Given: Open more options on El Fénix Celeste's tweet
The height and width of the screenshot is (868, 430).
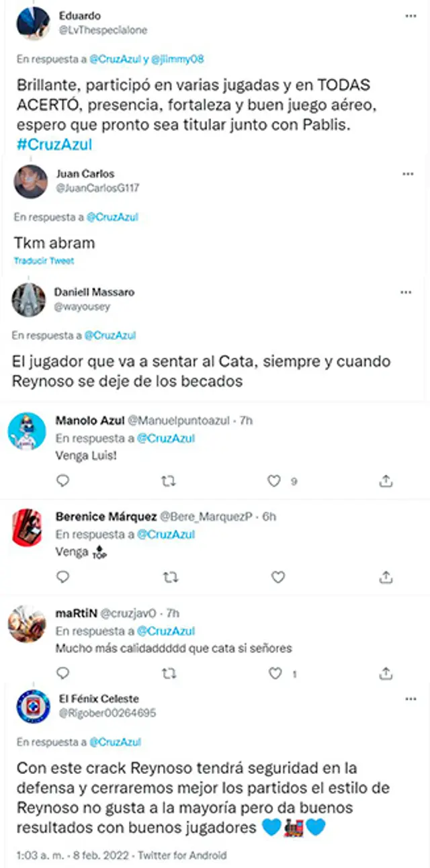Looking at the screenshot, I should coord(411,700).
